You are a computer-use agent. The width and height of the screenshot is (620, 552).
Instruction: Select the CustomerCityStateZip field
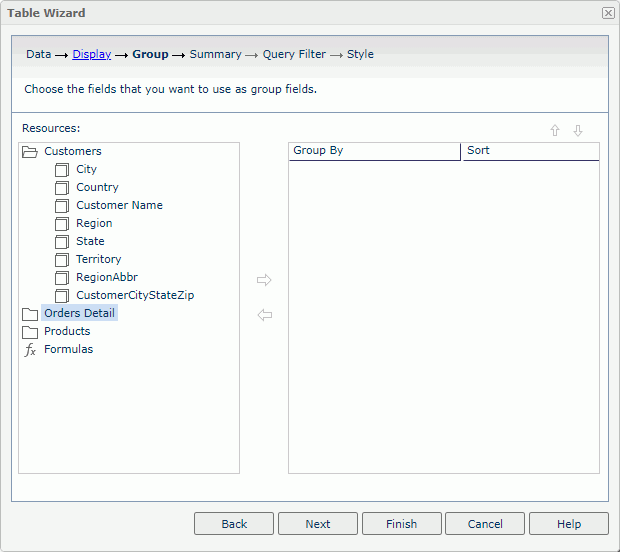(135, 295)
